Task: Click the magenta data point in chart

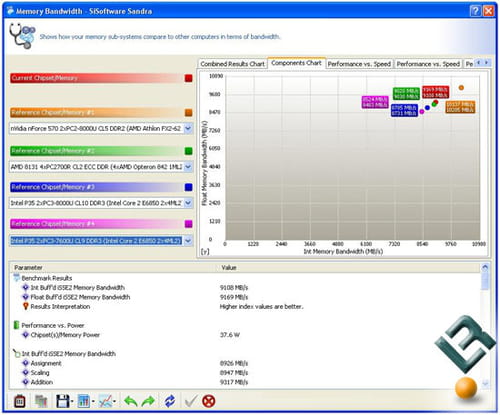Action: click(x=422, y=111)
